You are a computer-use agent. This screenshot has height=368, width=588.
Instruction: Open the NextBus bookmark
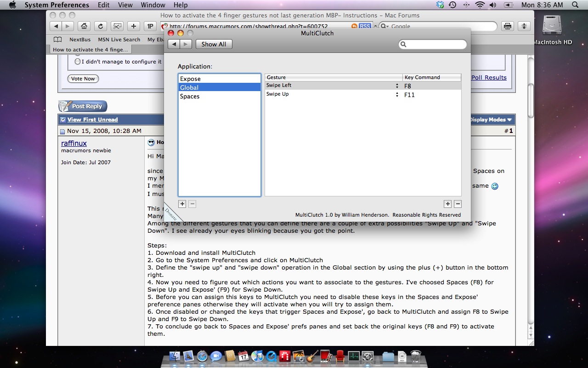[x=80, y=40]
